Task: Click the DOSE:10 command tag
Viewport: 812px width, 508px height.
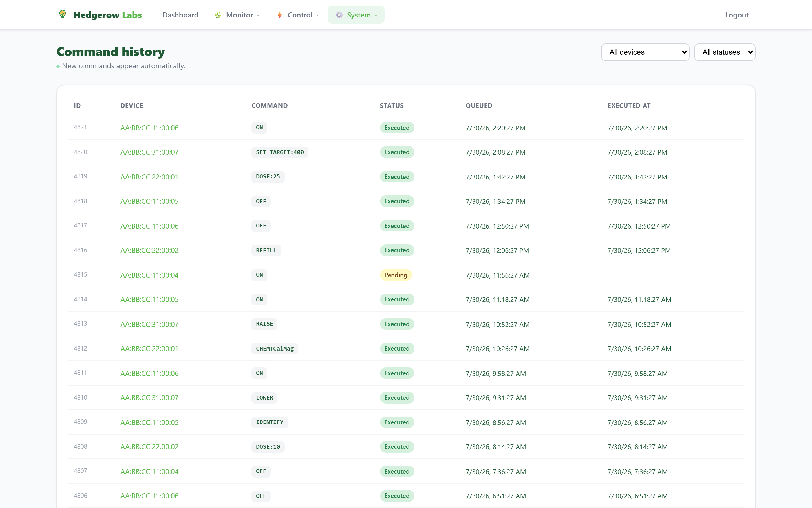Action: pyautogui.click(x=268, y=446)
